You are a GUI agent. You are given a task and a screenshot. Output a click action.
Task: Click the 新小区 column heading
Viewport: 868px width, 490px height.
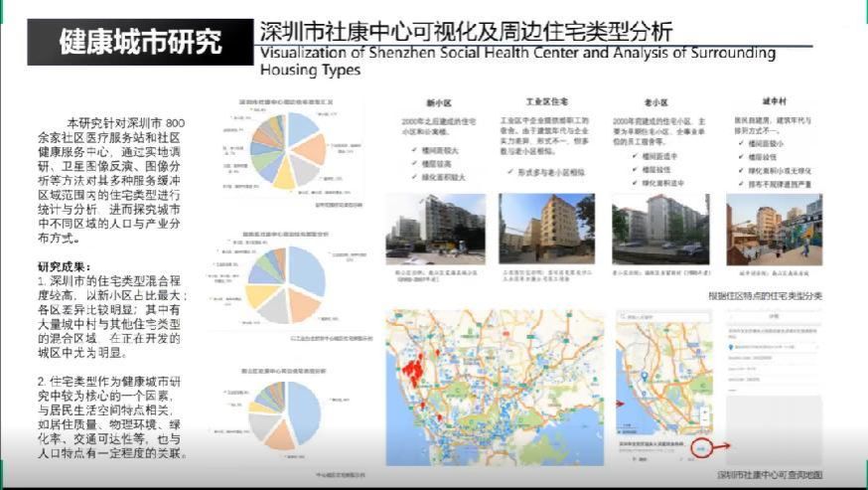tap(439, 101)
